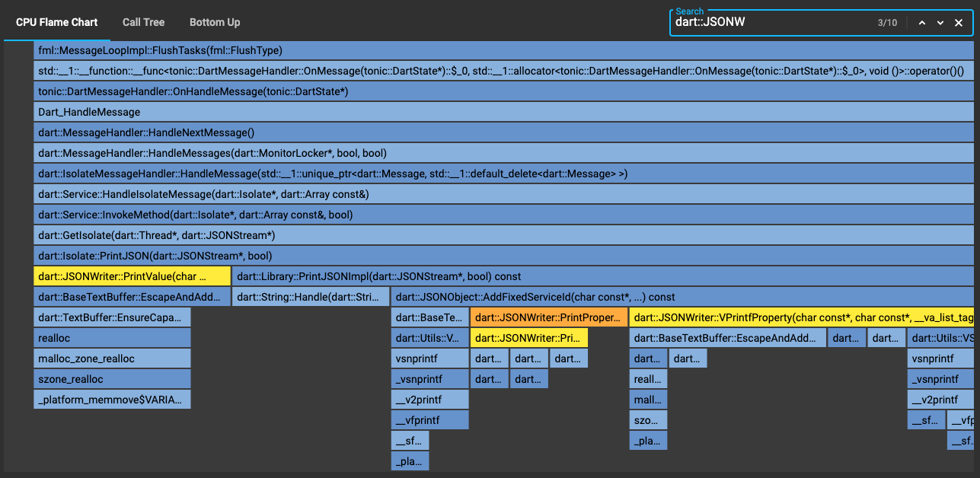Click yellow dart::JSONWriter::Pri... frame

[529, 338]
